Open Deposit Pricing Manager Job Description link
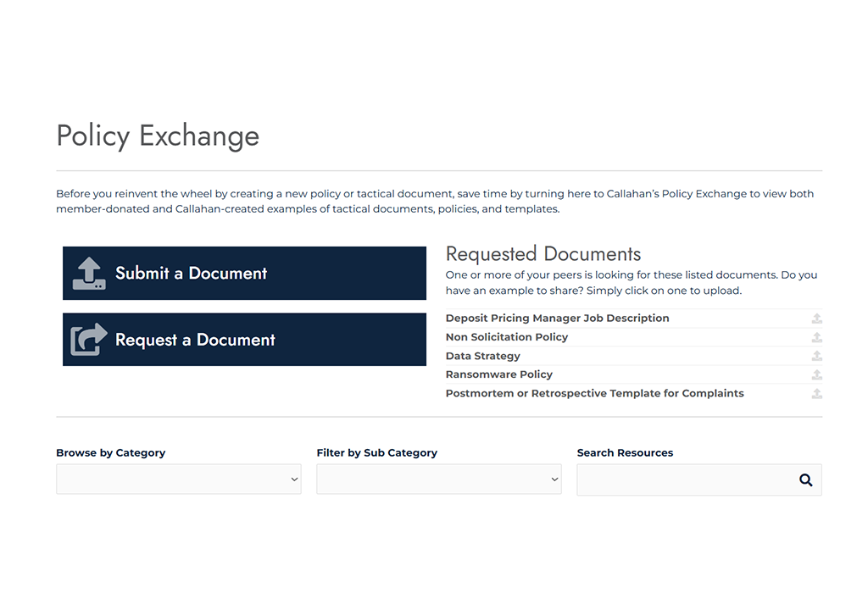 click(557, 319)
